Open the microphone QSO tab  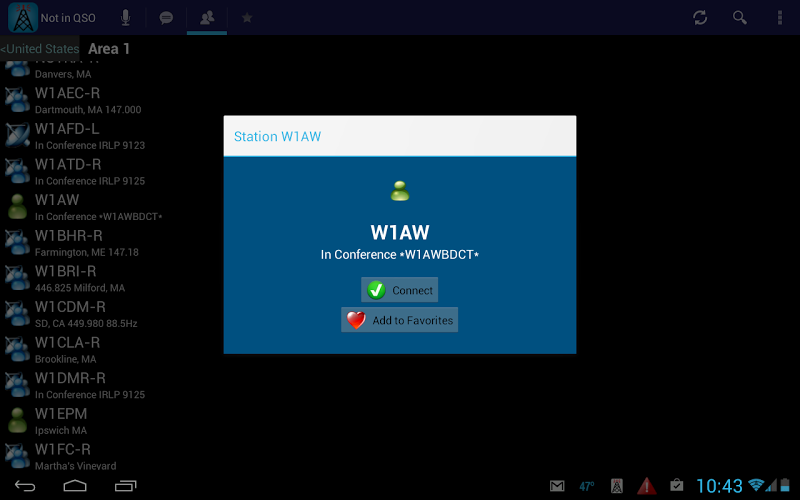click(126, 18)
